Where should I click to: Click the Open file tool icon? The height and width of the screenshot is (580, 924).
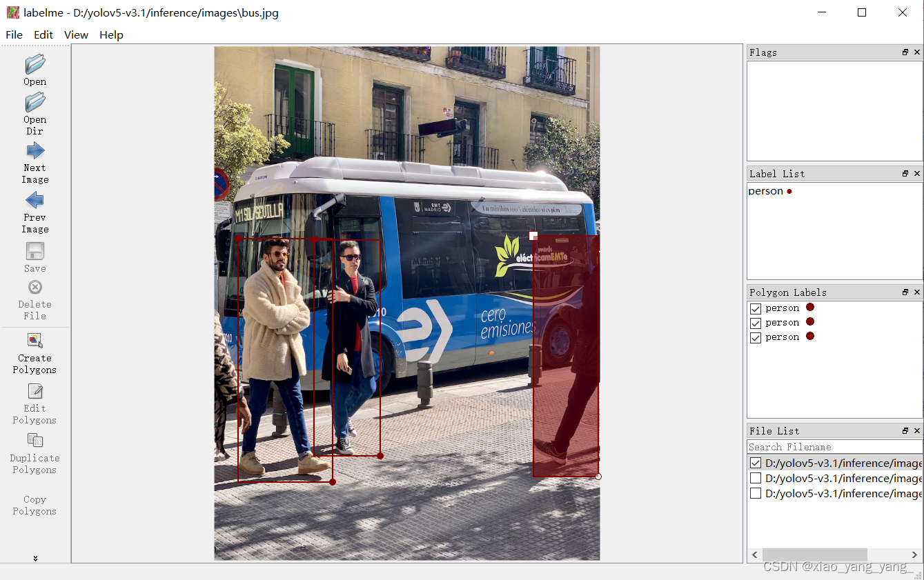coord(35,65)
